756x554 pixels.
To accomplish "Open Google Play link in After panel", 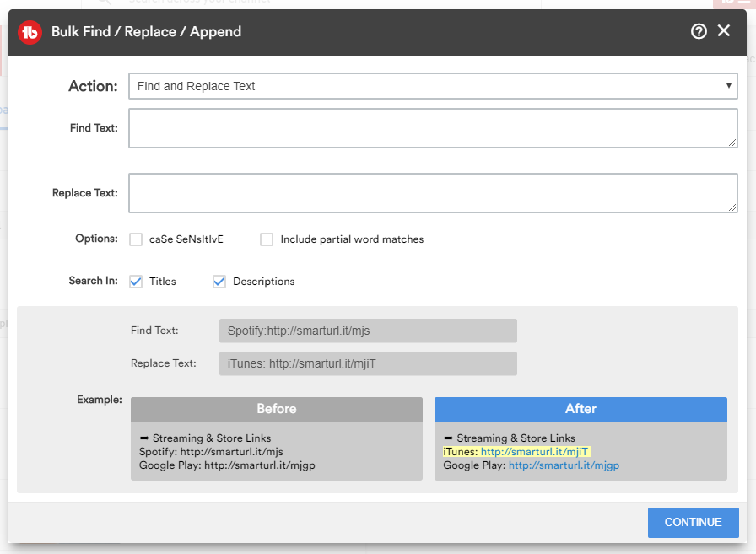I will click(x=564, y=465).
